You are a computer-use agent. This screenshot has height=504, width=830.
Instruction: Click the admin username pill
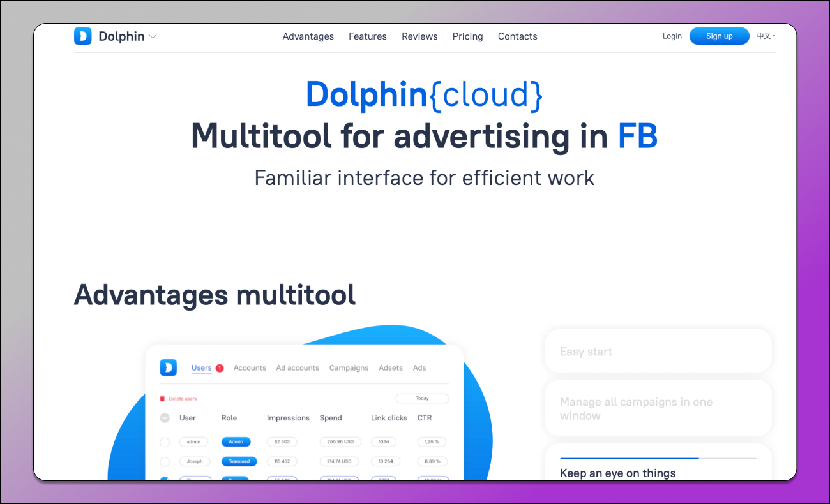coord(193,441)
